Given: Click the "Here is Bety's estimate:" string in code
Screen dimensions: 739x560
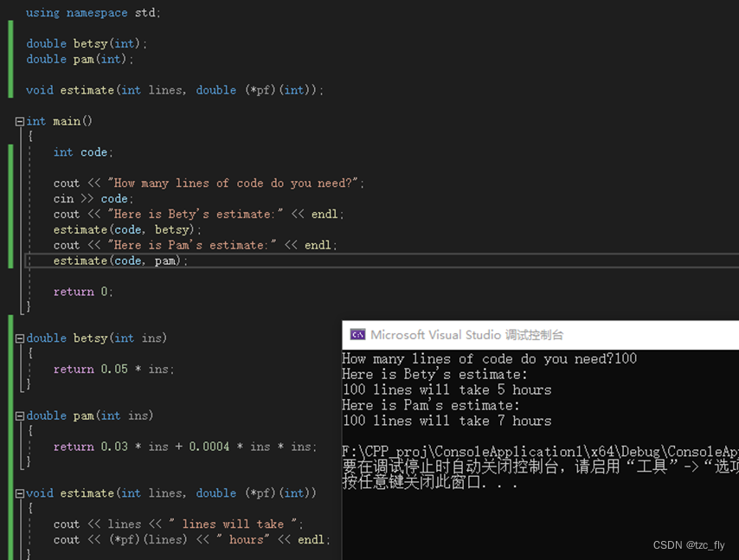Looking at the screenshot, I should click(196, 214).
